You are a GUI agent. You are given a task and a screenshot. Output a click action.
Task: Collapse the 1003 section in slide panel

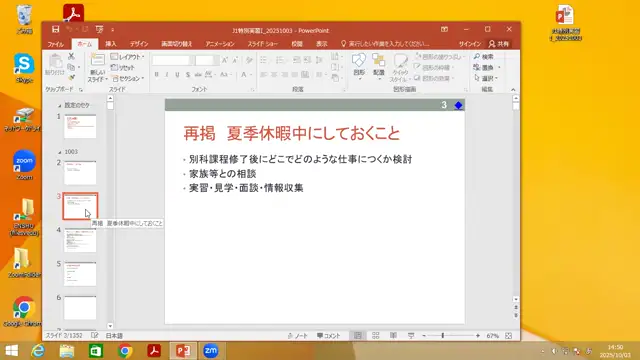(60, 152)
